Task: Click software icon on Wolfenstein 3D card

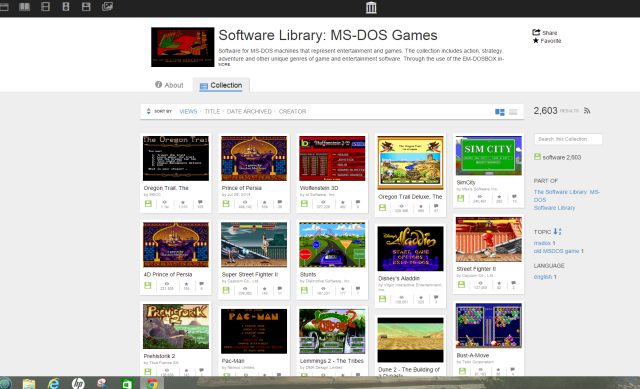Action: pos(304,203)
